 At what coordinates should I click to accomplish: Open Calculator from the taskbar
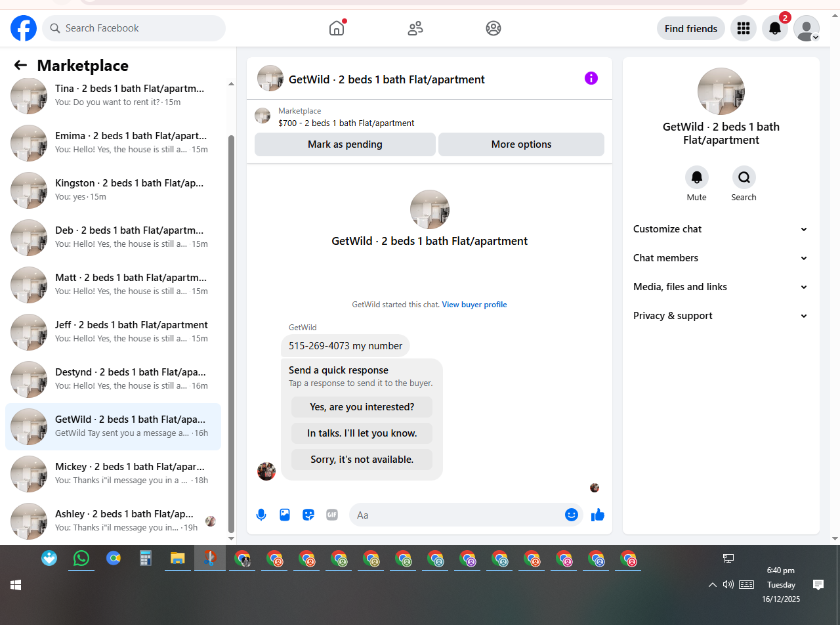click(146, 559)
